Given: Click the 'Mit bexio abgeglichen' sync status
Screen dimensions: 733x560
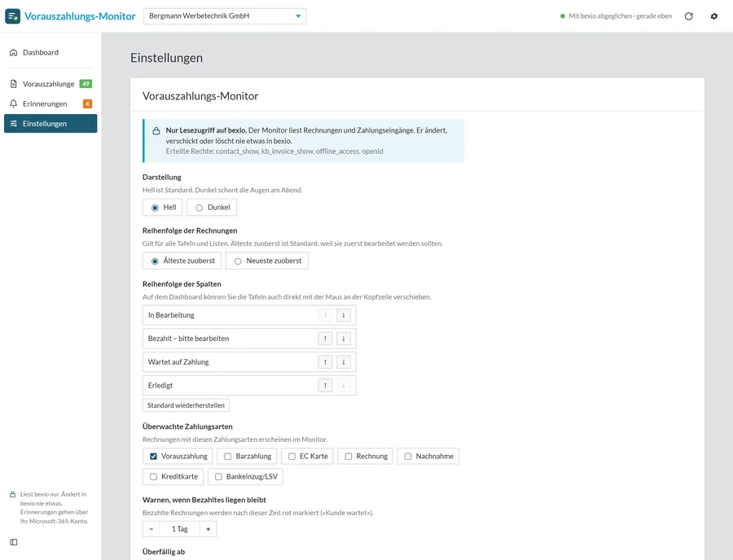Looking at the screenshot, I should coord(617,16).
